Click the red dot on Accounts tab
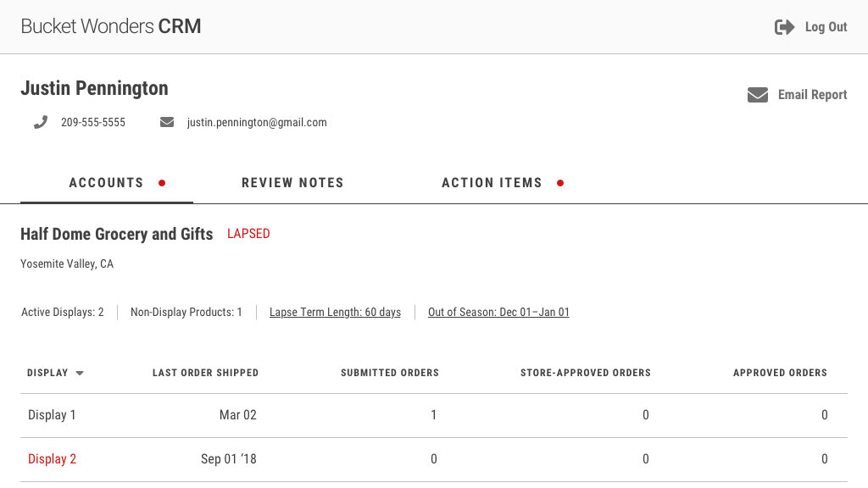Viewport: 868px width, 488px height. pyautogui.click(x=162, y=183)
